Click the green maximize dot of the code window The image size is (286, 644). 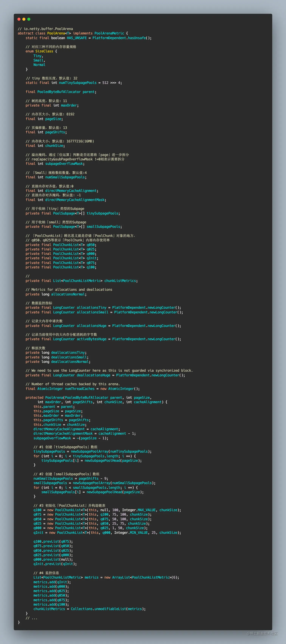[29, 19]
